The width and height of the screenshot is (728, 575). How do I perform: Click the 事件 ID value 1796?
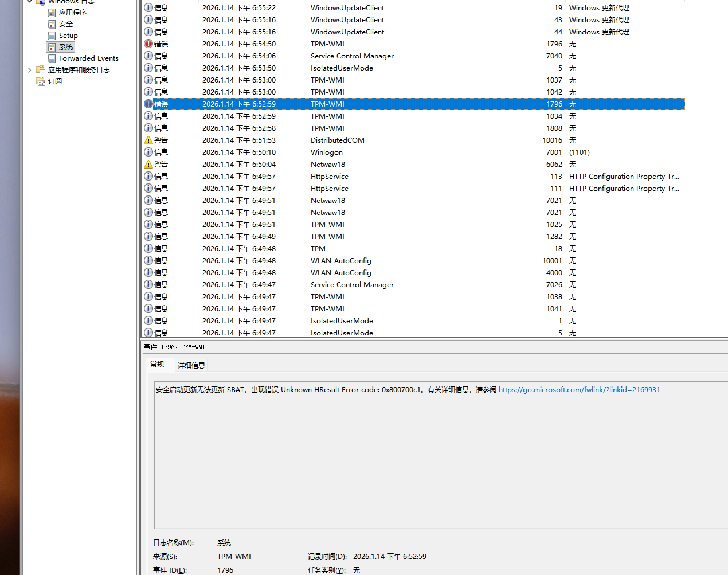coord(225,570)
